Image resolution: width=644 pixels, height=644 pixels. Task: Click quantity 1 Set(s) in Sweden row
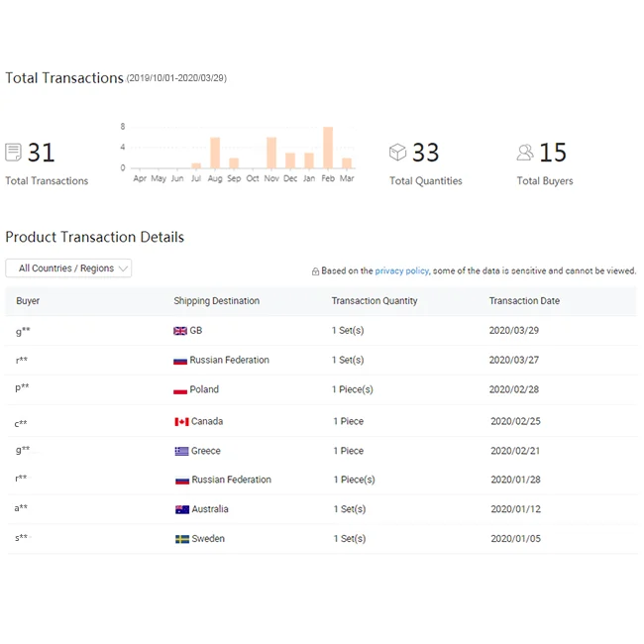pos(350,539)
